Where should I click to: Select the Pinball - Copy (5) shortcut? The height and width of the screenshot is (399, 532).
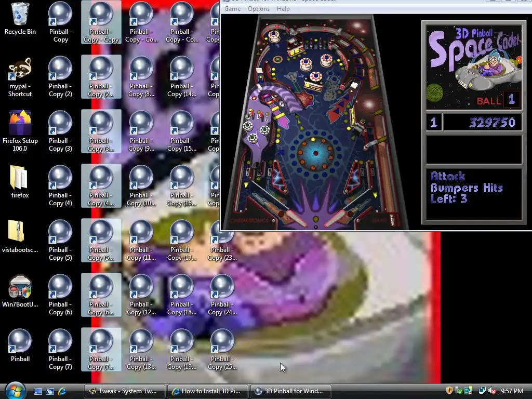(60, 241)
